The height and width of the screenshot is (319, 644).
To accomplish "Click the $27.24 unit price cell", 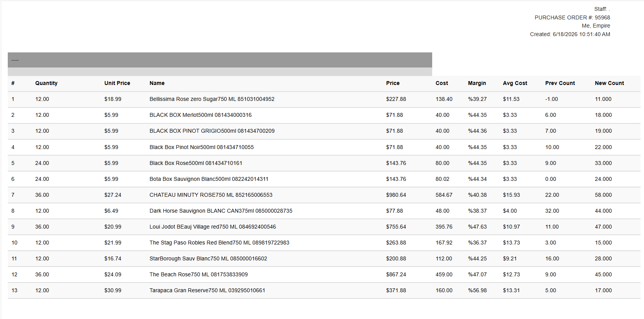I will point(113,195).
